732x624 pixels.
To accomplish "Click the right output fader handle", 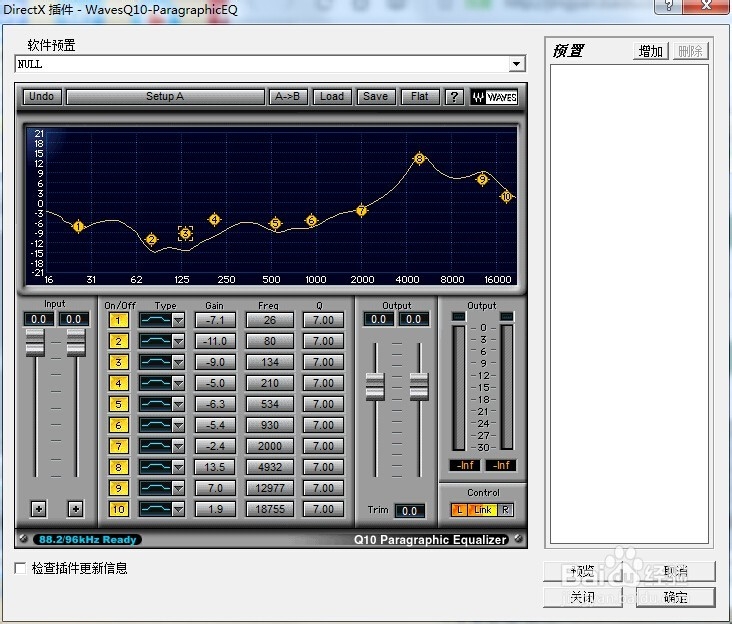I will pyautogui.click(x=419, y=387).
